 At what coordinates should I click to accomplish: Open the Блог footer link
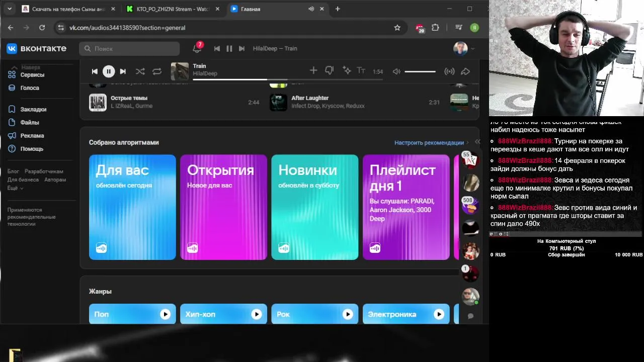[13, 171]
